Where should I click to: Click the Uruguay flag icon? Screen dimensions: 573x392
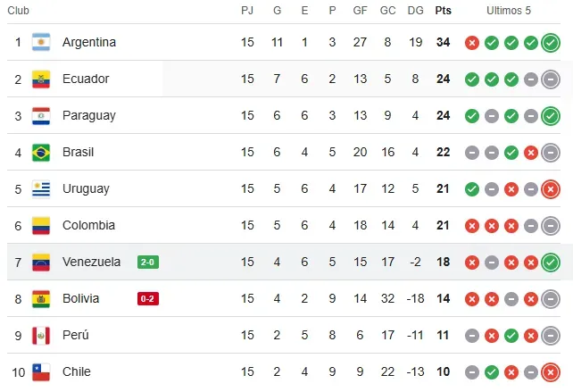pyautogui.click(x=41, y=188)
